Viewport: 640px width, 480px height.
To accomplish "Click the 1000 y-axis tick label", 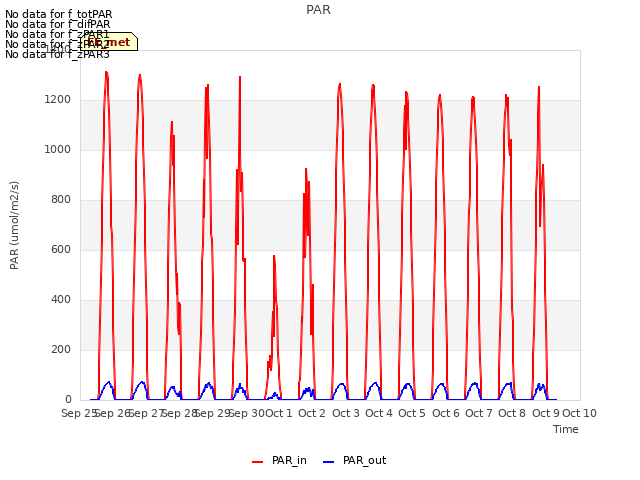I will 58,150.
